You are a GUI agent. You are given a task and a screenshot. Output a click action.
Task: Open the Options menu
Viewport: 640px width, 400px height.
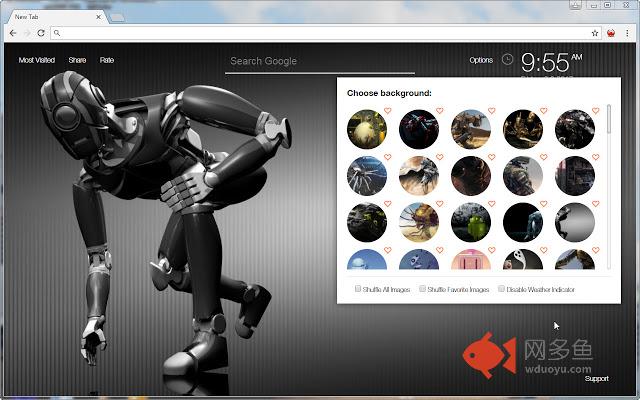tap(481, 60)
